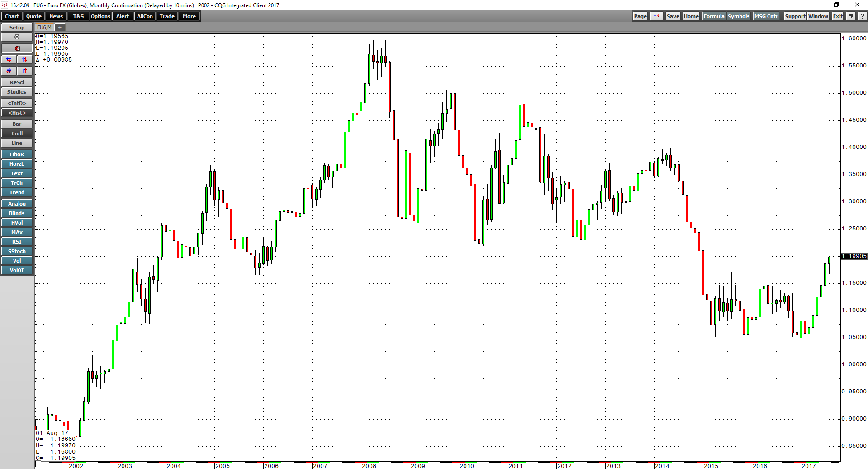The image size is (868, 469).
Task: Toggle the <IntD> intraday mode
Action: (x=17, y=103)
